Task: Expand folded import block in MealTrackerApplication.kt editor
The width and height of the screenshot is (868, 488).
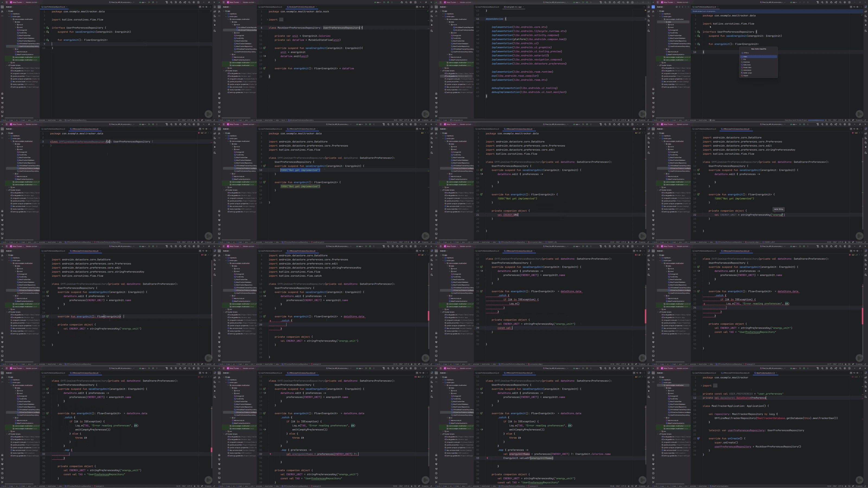Action: (x=701, y=386)
